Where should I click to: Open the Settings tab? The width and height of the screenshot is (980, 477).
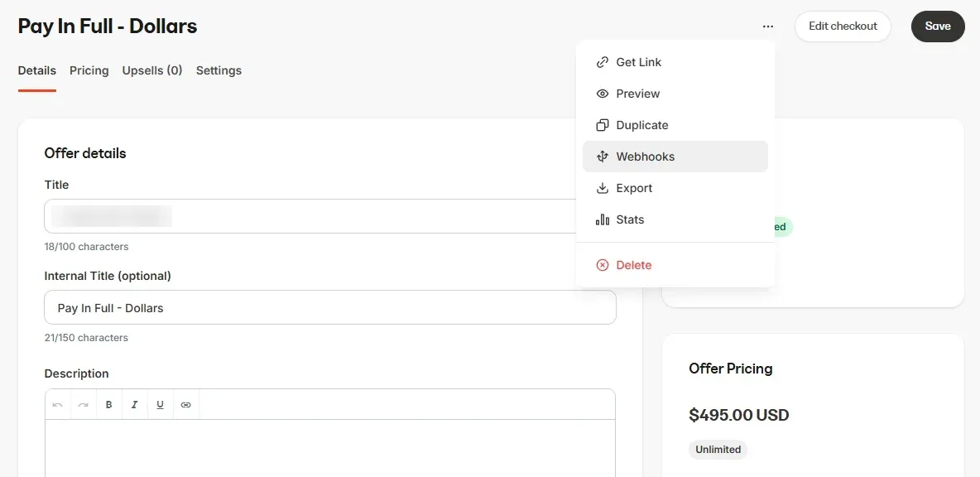[219, 70]
